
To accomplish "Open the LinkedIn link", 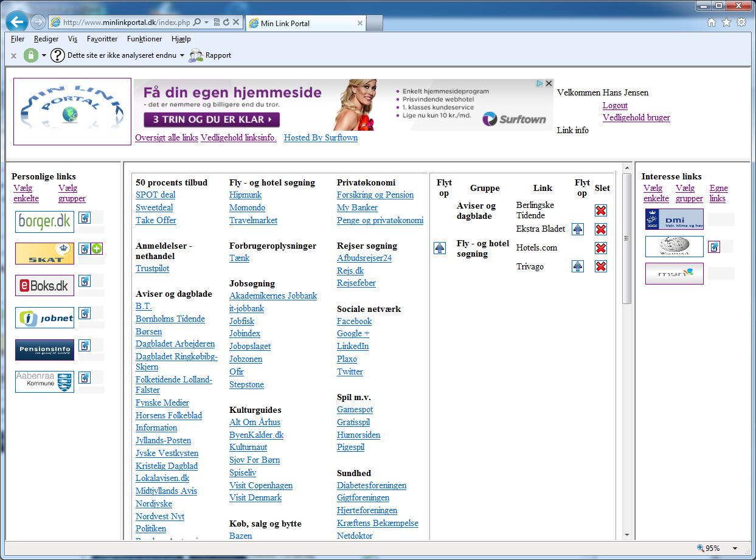I will click(353, 346).
